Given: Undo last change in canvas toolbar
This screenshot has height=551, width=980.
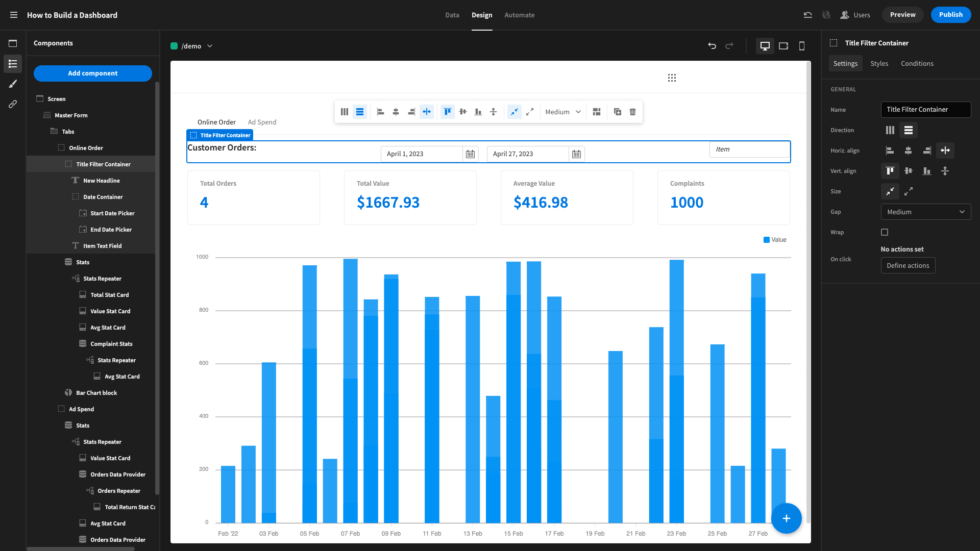Looking at the screenshot, I should (x=712, y=46).
